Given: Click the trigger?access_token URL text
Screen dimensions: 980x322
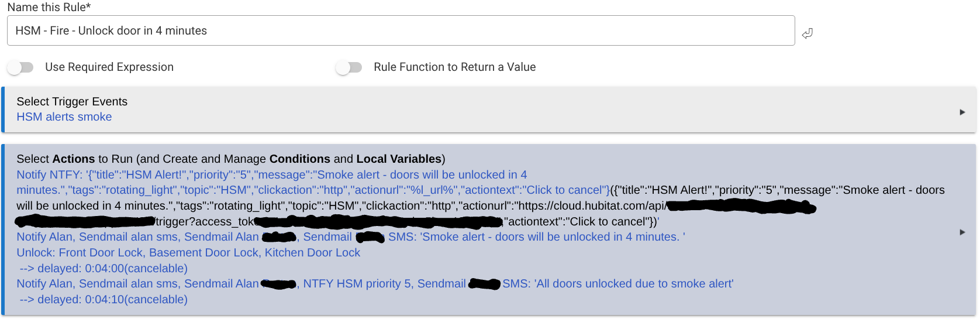Looking at the screenshot, I should point(205,221).
